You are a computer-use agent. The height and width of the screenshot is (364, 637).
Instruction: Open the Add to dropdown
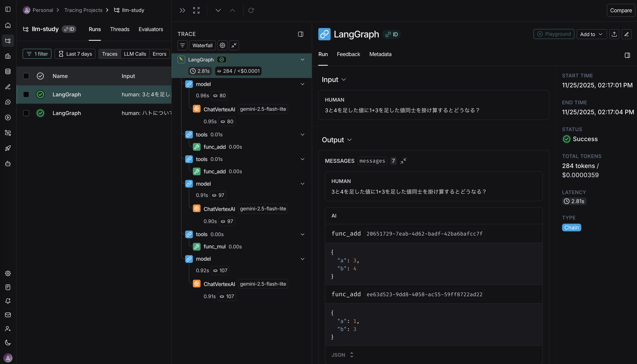tap(591, 34)
